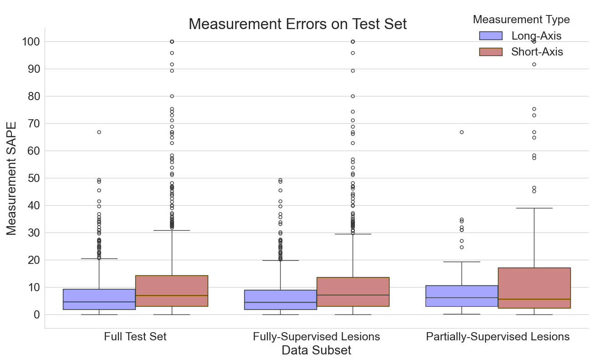Click the blue Long-Axis legend swatch
This screenshot has width=595, height=364.
click(491, 36)
